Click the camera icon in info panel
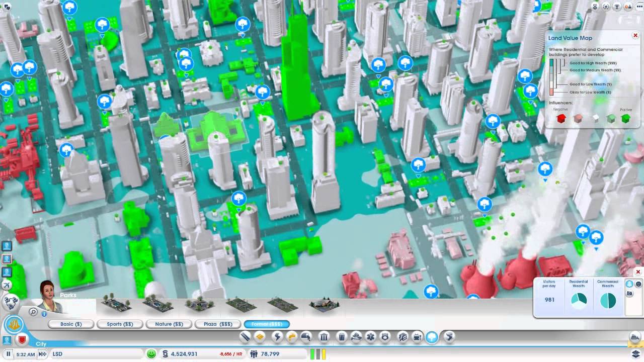 [x=629, y=294]
